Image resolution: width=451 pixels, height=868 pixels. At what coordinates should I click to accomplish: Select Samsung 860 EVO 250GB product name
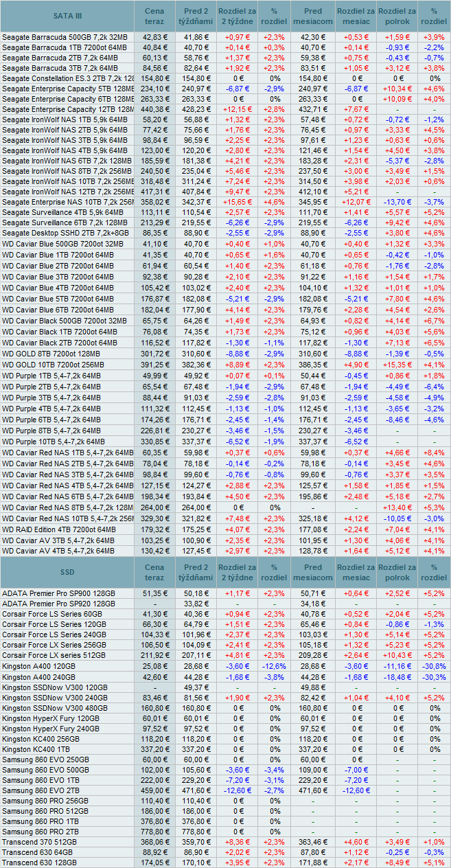(x=46, y=759)
